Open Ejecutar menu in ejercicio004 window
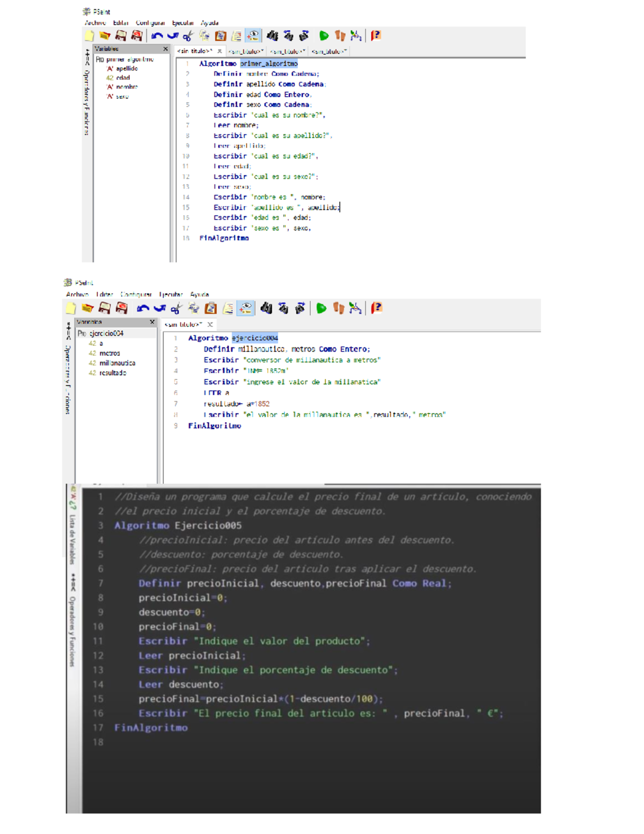The height and width of the screenshot is (834, 644). click(x=171, y=294)
